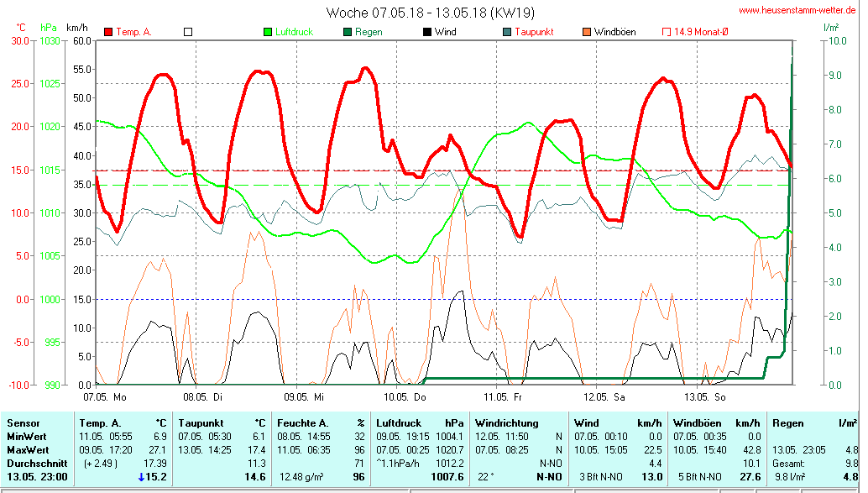Click the Feuchte A. column header

tap(303, 422)
